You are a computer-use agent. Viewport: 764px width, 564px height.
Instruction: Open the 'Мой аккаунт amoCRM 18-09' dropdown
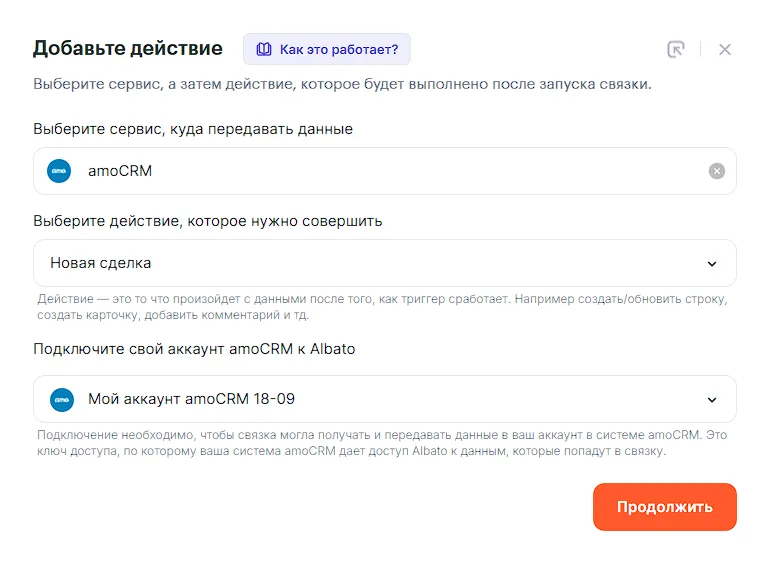(x=380, y=399)
